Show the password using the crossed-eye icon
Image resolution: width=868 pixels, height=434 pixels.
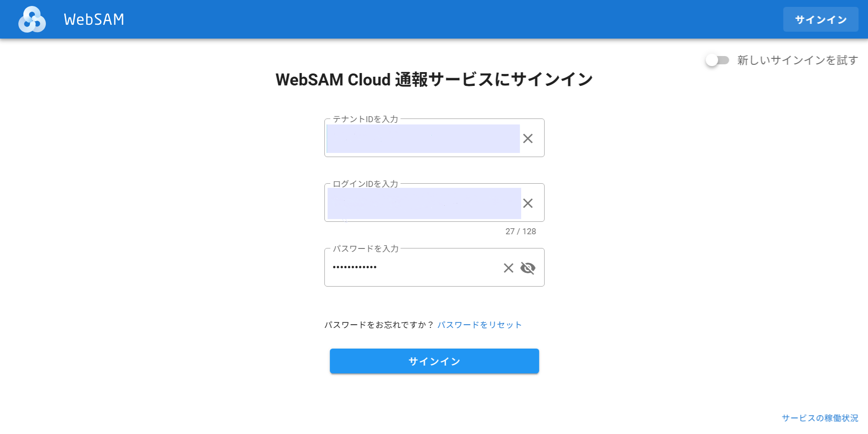528,268
